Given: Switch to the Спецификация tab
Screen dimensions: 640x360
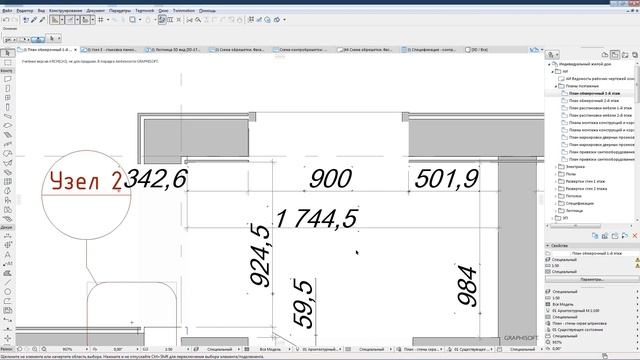Looking at the screenshot, I should click(429, 50).
